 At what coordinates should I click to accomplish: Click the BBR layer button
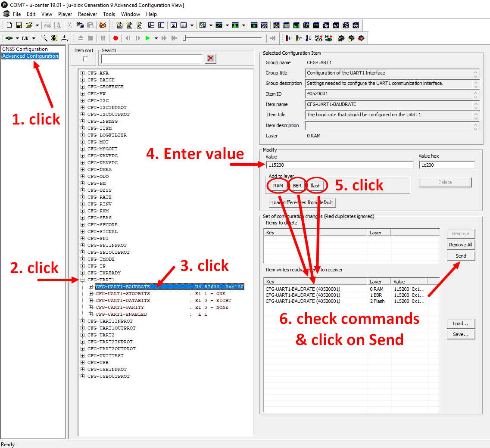click(x=297, y=186)
